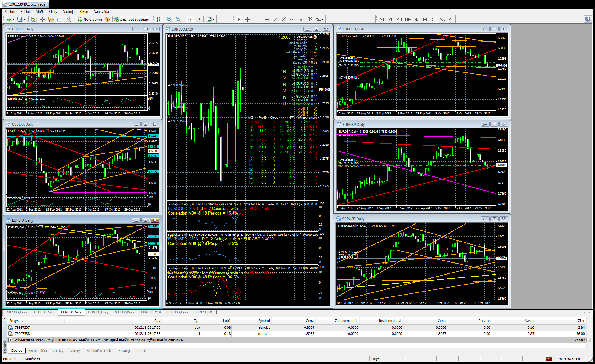Switch to the W1 timeframe
The width and height of the screenshot is (595, 364).
coord(442,19)
